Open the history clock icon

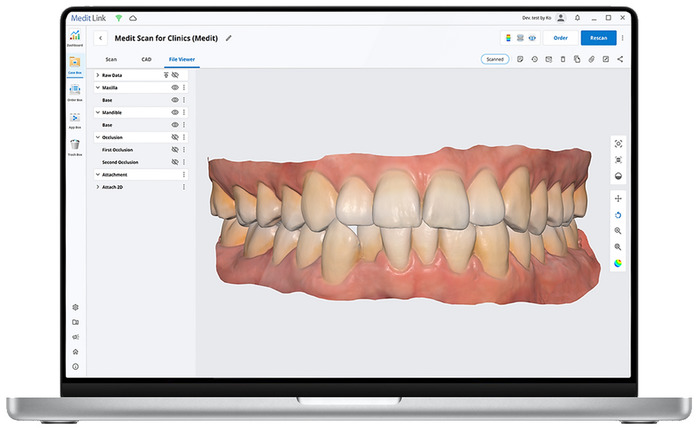coord(534,59)
